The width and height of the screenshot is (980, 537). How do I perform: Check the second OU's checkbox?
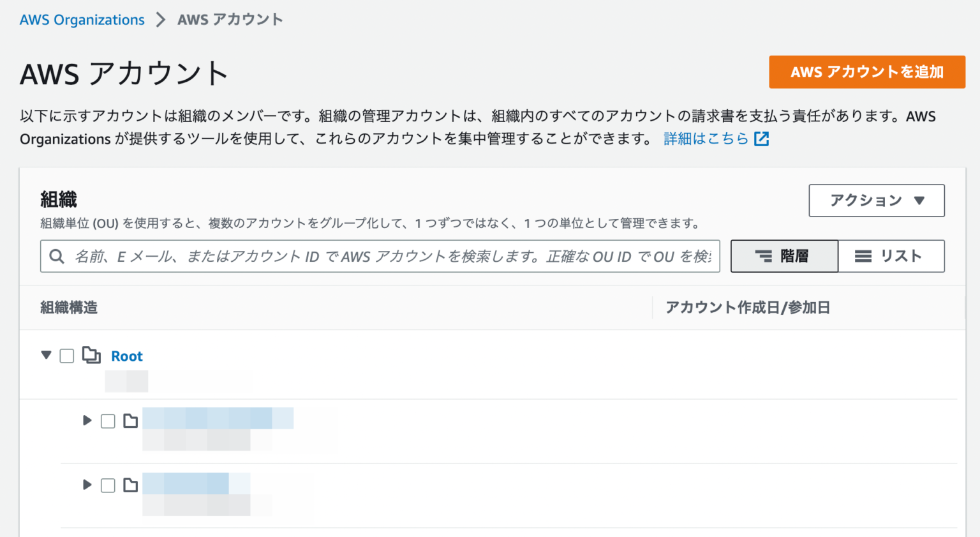pos(107,485)
